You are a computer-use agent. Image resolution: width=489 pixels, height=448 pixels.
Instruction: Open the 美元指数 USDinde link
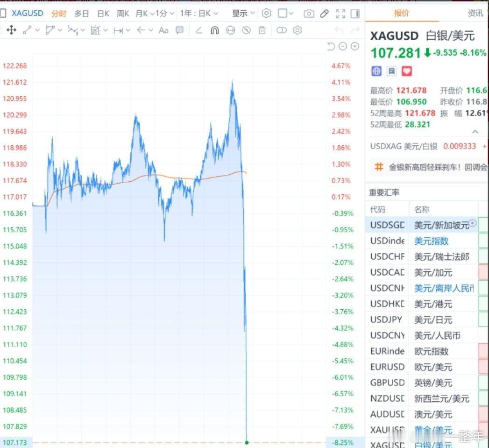(431, 241)
